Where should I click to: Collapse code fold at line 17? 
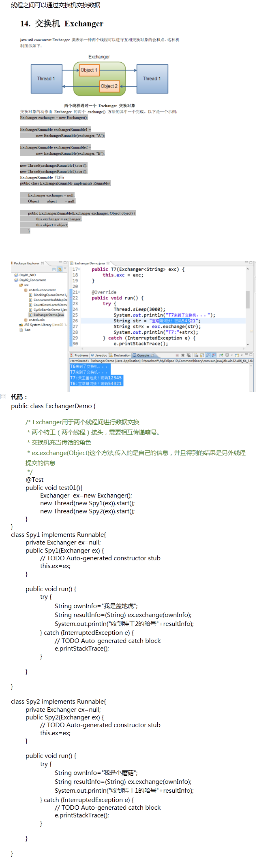(79, 269)
